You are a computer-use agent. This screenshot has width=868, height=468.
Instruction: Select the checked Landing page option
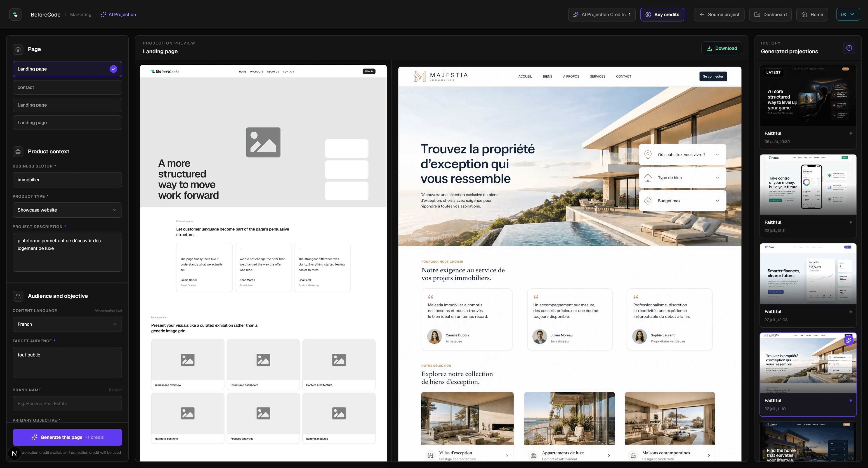pos(67,69)
